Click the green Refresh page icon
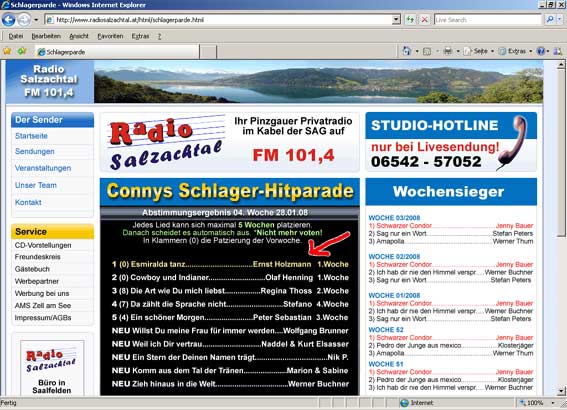This screenshot has width=567, height=410. [x=410, y=20]
